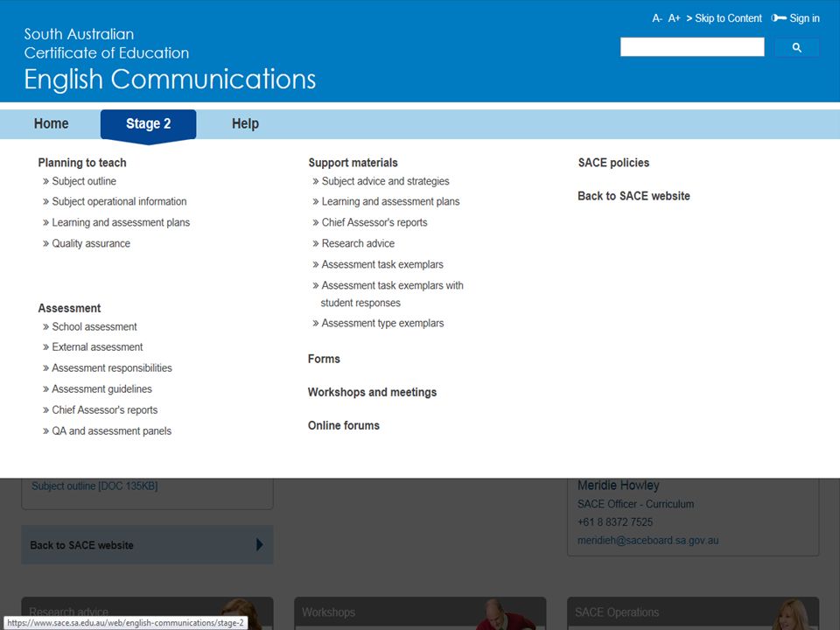Open the SACE Operations tile

(693, 612)
